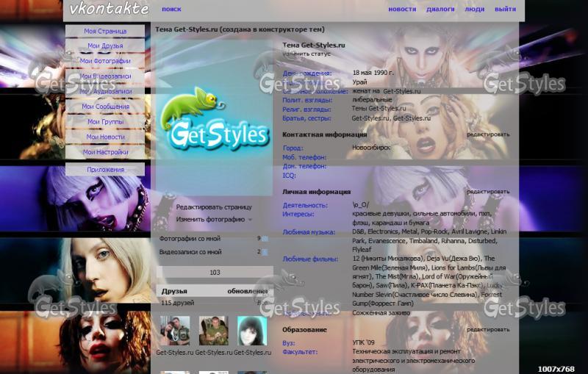Screen dimensions: 588x374
Task: Click редактировать next to Контактная информация
Action: [x=487, y=134]
